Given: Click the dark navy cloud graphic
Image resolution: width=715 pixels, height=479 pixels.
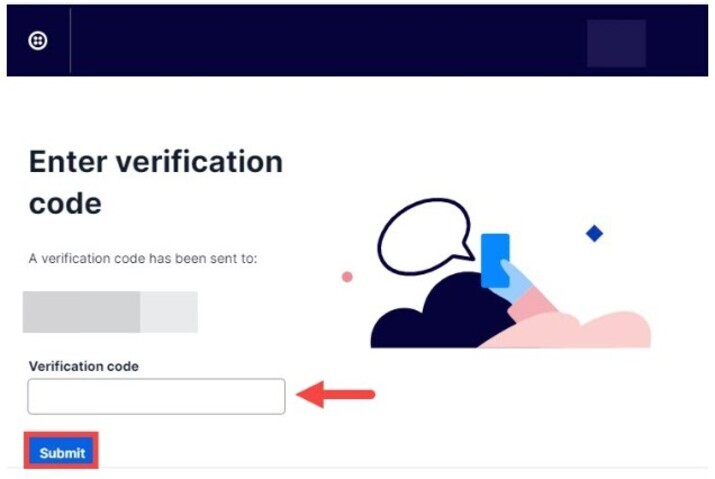Looking at the screenshot, I should click(420, 321).
